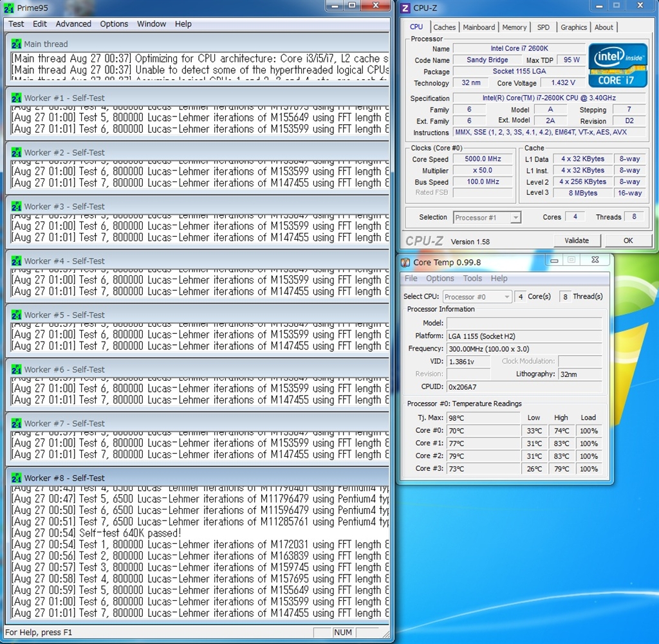
Task: Click the Intel Core i7 logo badge
Action: (618, 66)
